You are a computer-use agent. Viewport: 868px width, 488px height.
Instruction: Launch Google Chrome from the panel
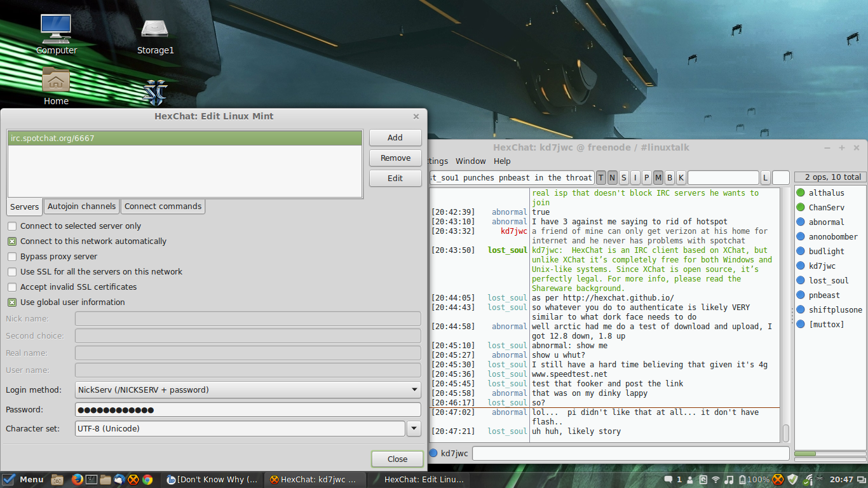(x=147, y=480)
